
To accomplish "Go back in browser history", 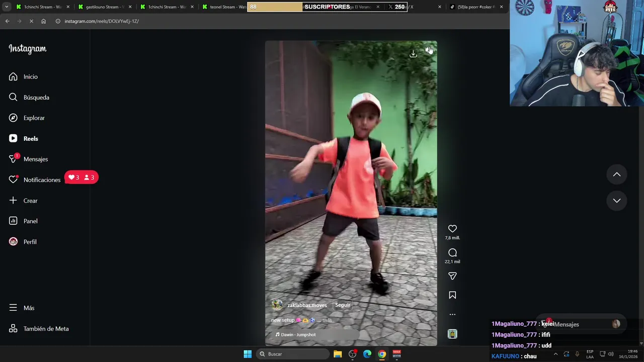I will (x=7, y=21).
